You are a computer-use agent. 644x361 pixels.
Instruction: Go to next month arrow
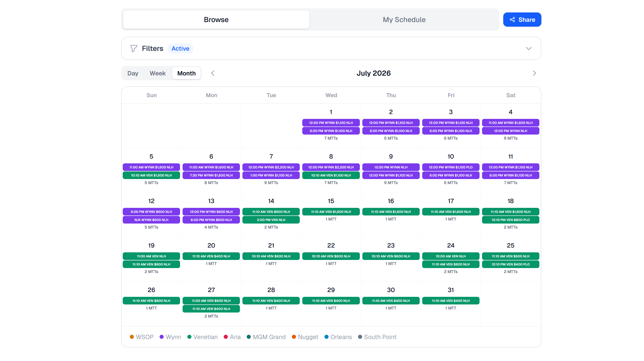tap(534, 73)
